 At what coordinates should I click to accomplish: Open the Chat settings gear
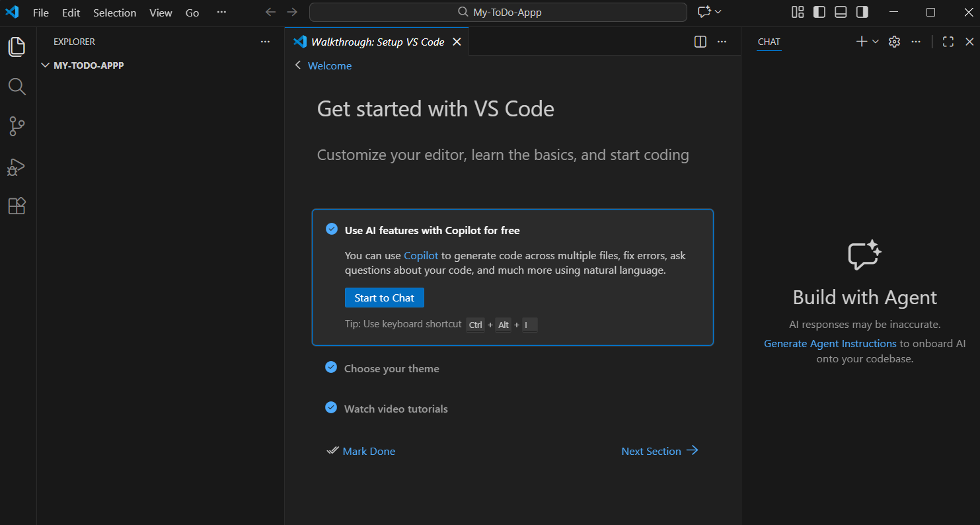pos(894,41)
